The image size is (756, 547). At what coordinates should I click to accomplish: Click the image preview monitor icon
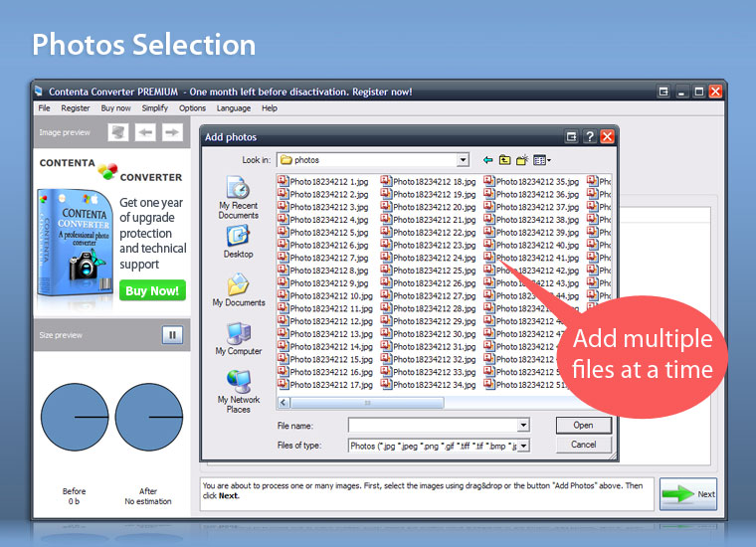coord(118,132)
